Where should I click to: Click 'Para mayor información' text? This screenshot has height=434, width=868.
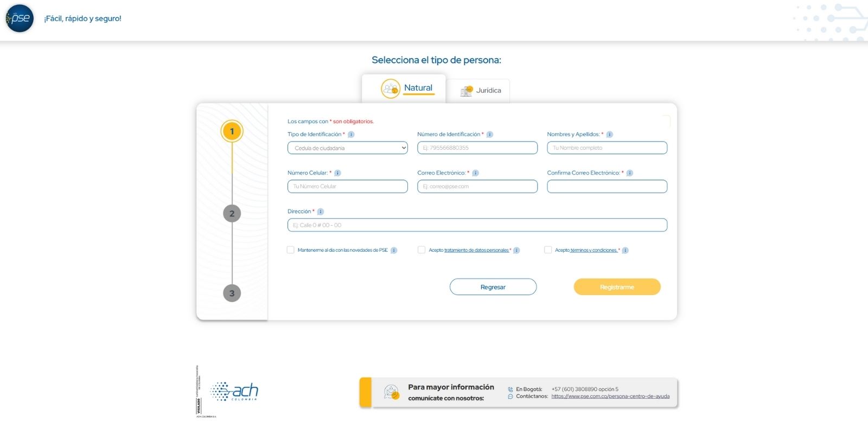pos(451,387)
